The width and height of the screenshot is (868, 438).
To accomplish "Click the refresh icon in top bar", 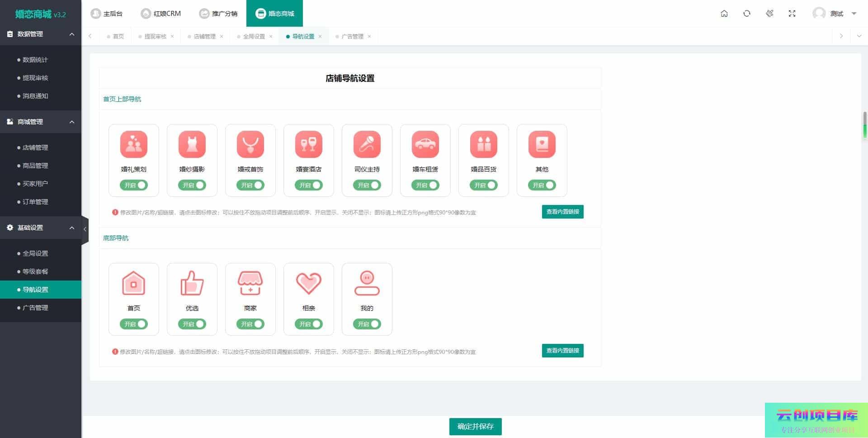I will point(746,14).
